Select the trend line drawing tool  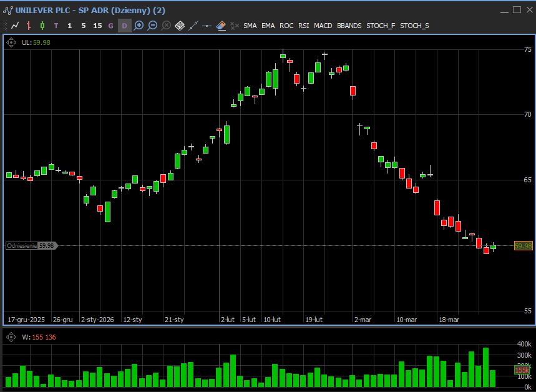point(193,26)
